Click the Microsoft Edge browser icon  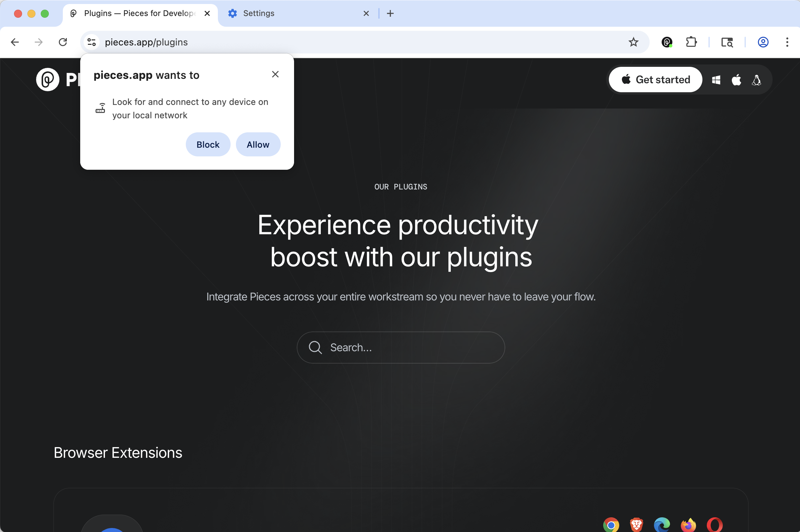click(662, 524)
